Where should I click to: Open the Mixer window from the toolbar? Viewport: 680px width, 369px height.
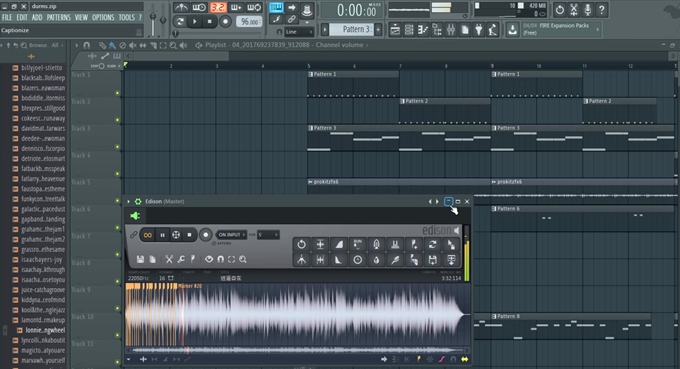(x=451, y=30)
